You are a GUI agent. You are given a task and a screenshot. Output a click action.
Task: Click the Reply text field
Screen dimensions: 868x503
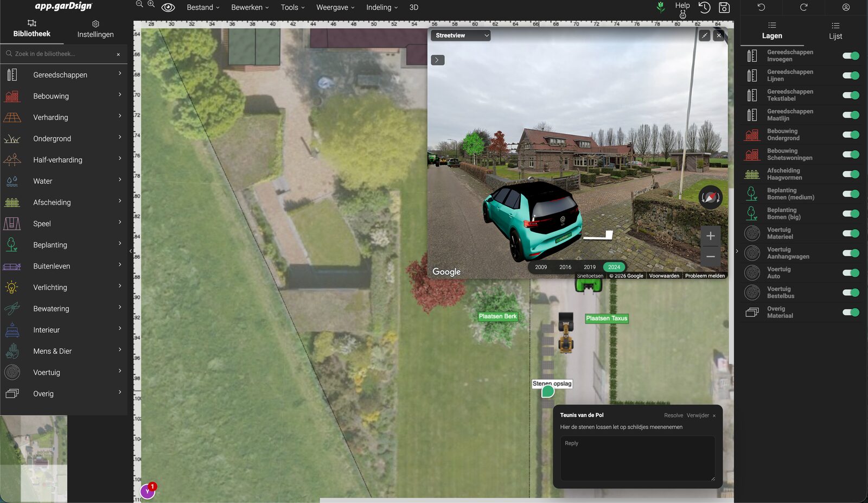pyautogui.click(x=637, y=459)
